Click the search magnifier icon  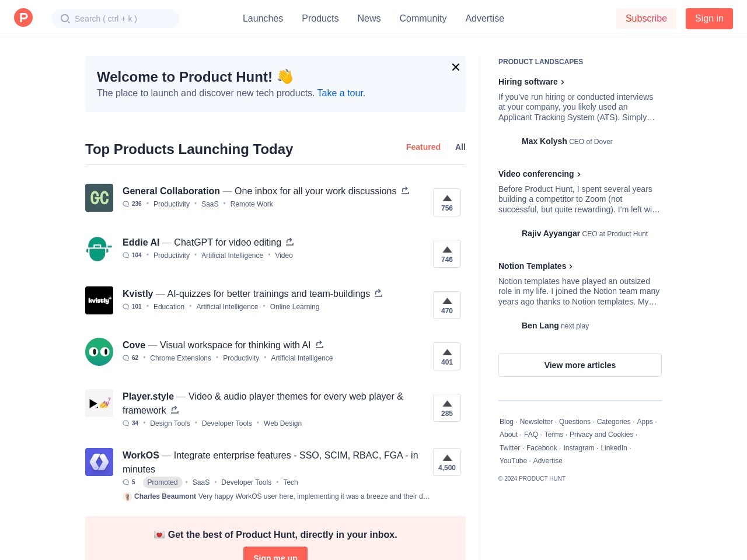(65, 19)
